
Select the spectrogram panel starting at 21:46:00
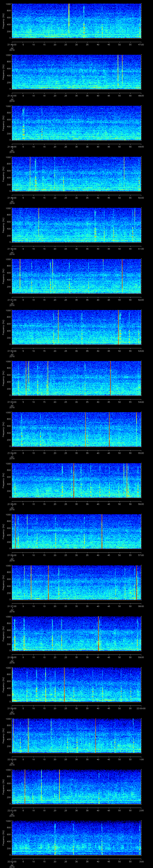77,21
